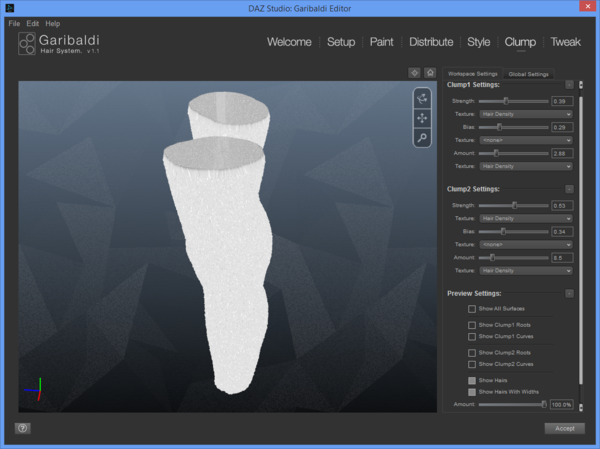600x449 pixels.
Task: Enable Show Clump1 Roots checkbox
Action: pyautogui.click(x=472, y=325)
